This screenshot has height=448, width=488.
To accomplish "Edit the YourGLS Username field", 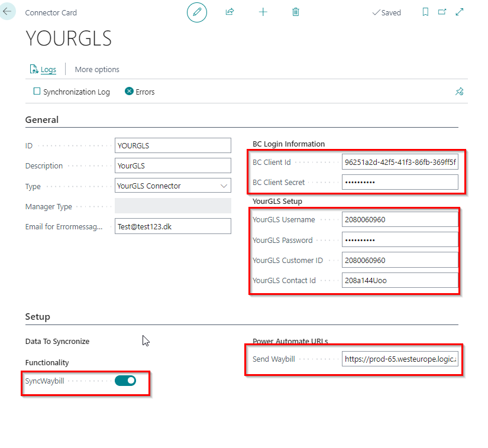I will click(x=400, y=219).
